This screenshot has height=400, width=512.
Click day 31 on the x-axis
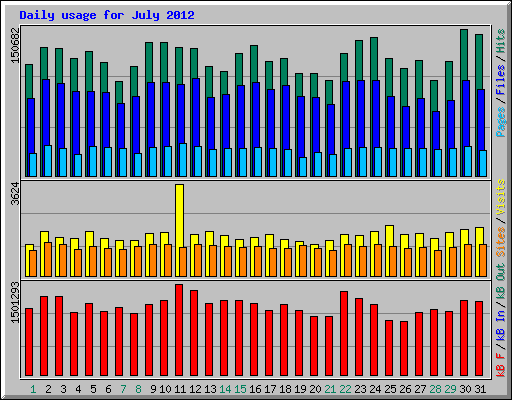click(480, 389)
